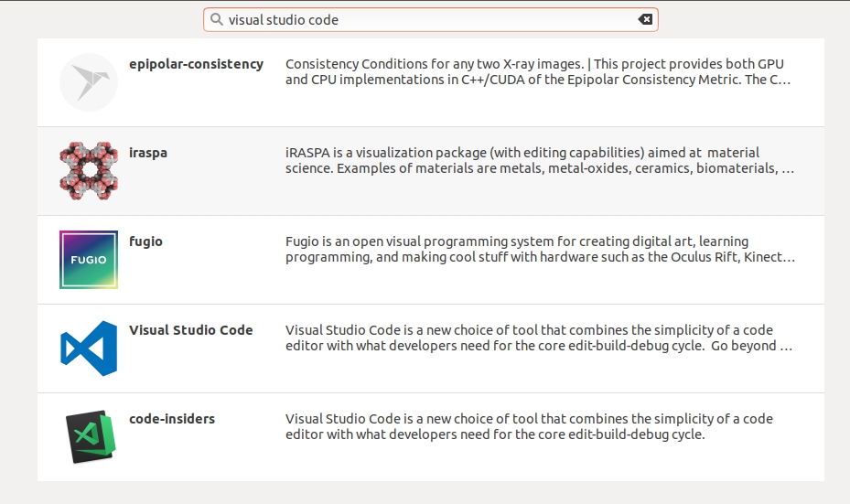This screenshot has width=850, height=504.
Task: Click the gray header area left of search box
Action: [101, 19]
